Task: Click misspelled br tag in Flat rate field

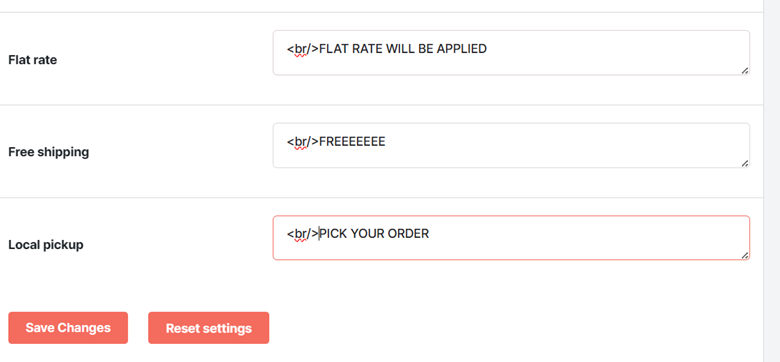Action: tap(300, 49)
